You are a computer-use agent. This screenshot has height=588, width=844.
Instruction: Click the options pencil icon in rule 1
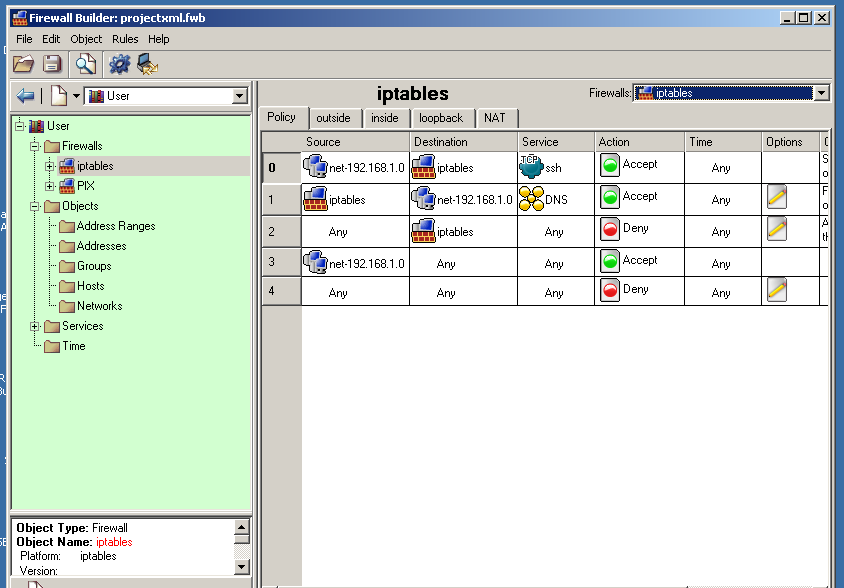click(x=777, y=197)
